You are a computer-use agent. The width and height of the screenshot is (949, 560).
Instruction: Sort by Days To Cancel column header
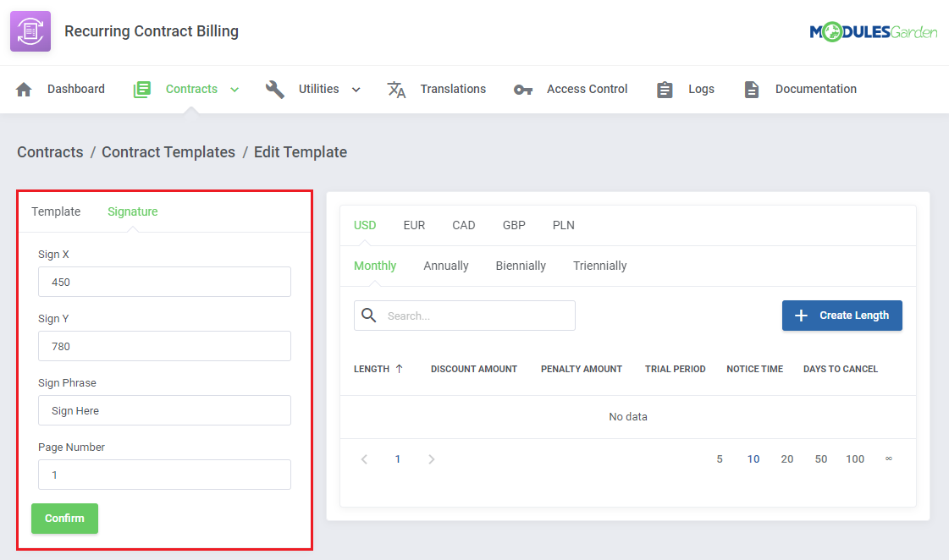pyautogui.click(x=841, y=369)
